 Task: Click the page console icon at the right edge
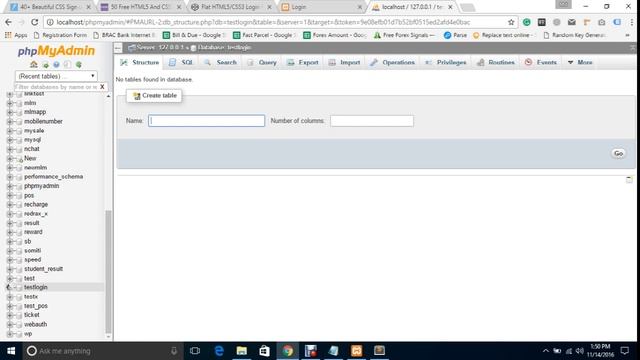(x=629, y=179)
